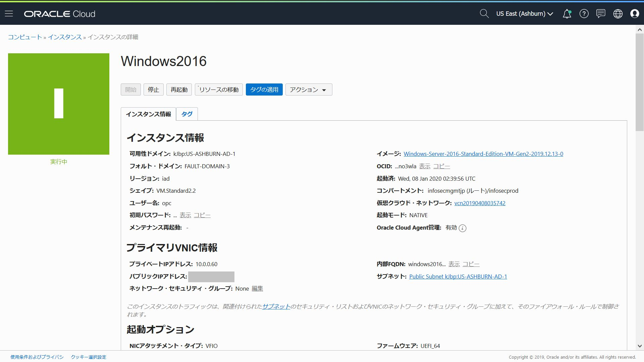Open the help question mark icon
The height and width of the screenshot is (362, 644).
584,14
